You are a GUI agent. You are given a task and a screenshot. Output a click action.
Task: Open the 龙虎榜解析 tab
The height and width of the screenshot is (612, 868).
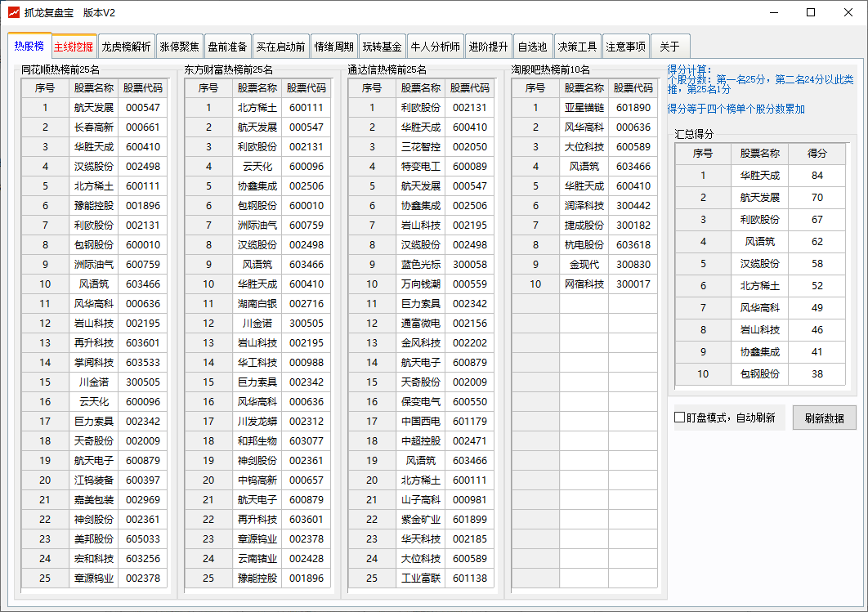[126, 47]
